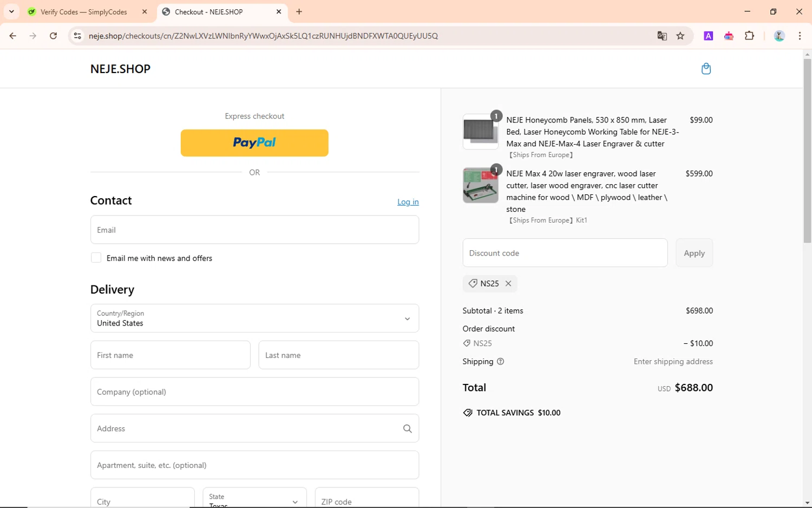The width and height of the screenshot is (812, 508).
Task: Click the $688.00 total amount
Action: coord(693,388)
